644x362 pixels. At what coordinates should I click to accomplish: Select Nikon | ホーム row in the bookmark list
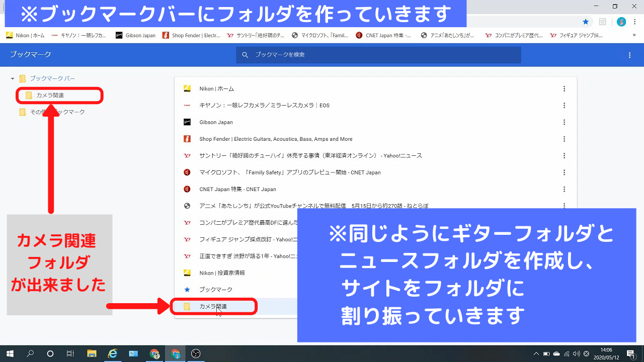375,89
